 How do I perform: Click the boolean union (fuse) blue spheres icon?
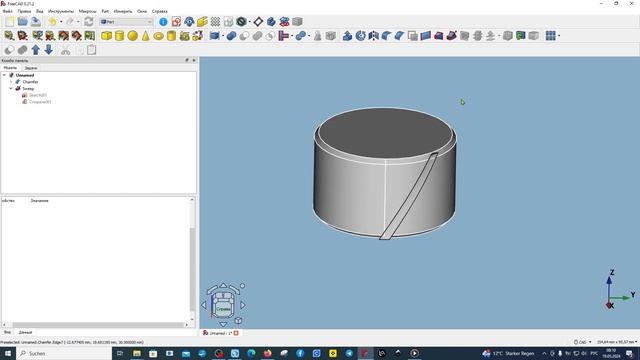pos(231,36)
